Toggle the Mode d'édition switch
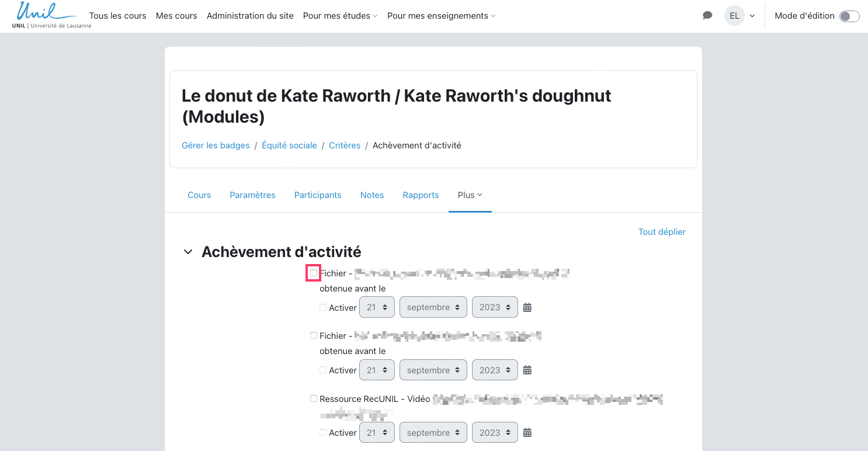Viewport: 868px width, 451px height. 849,16
